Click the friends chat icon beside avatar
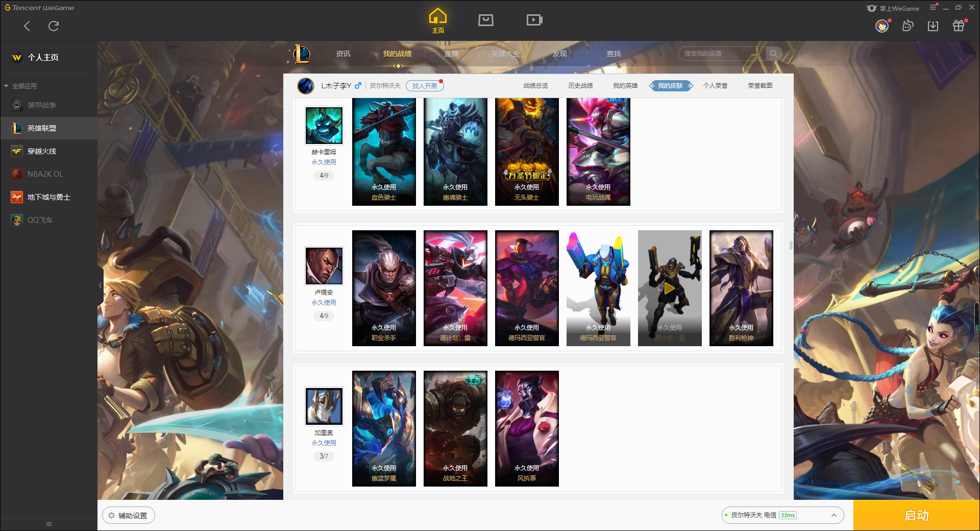The image size is (980, 531). point(908,26)
